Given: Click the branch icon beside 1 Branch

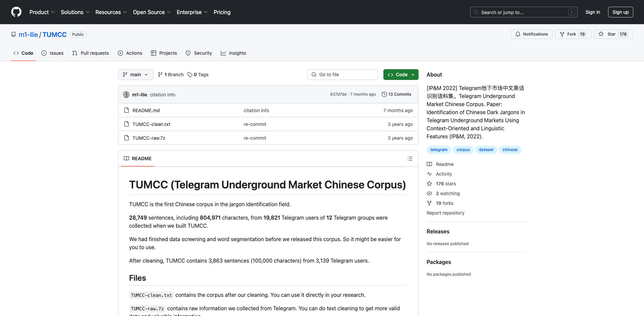Looking at the screenshot, I should click(160, 75).
